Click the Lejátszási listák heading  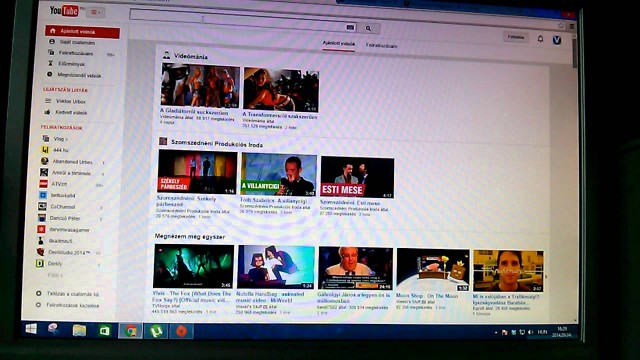(65, 90)
